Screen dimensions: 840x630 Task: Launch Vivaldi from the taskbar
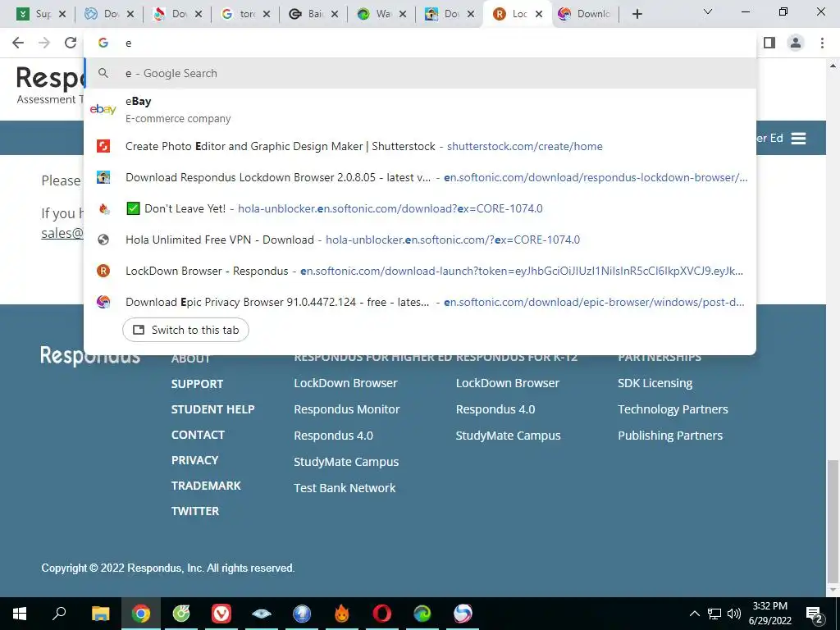point(221,614)
